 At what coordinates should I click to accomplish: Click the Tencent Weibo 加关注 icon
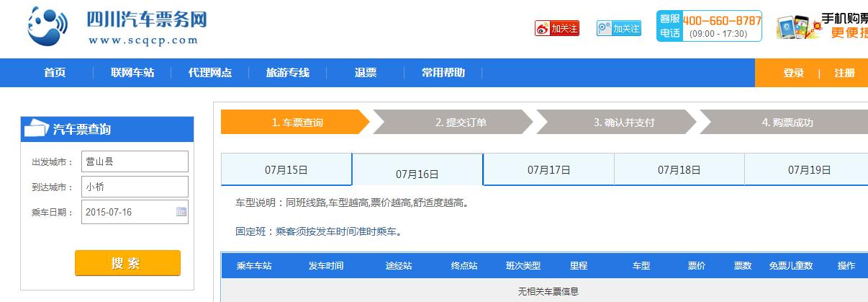point(618,28)
